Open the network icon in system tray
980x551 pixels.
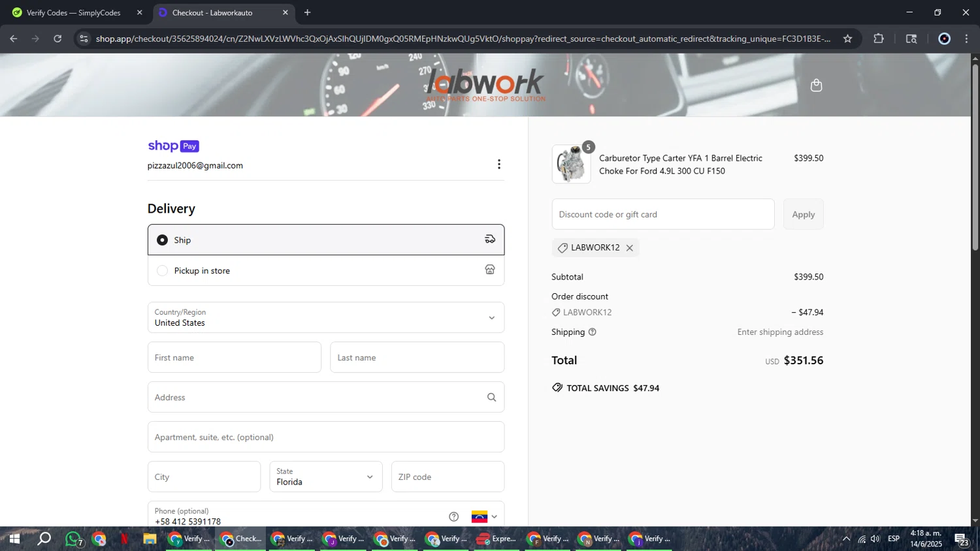click(862, 539)
